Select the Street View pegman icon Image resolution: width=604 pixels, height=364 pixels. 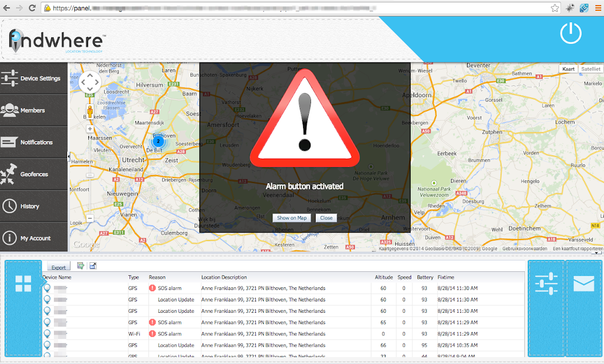(90, 111)
